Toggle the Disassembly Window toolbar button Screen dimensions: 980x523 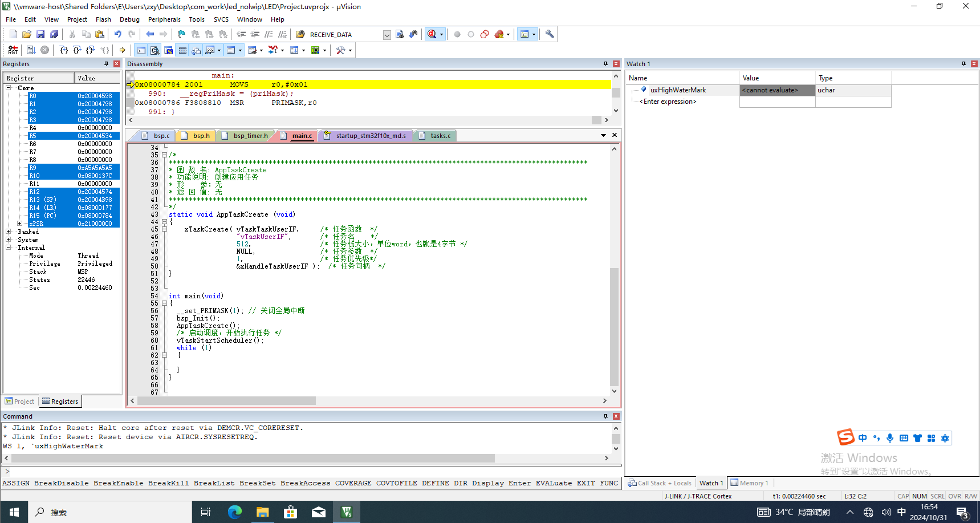(154, 50)
